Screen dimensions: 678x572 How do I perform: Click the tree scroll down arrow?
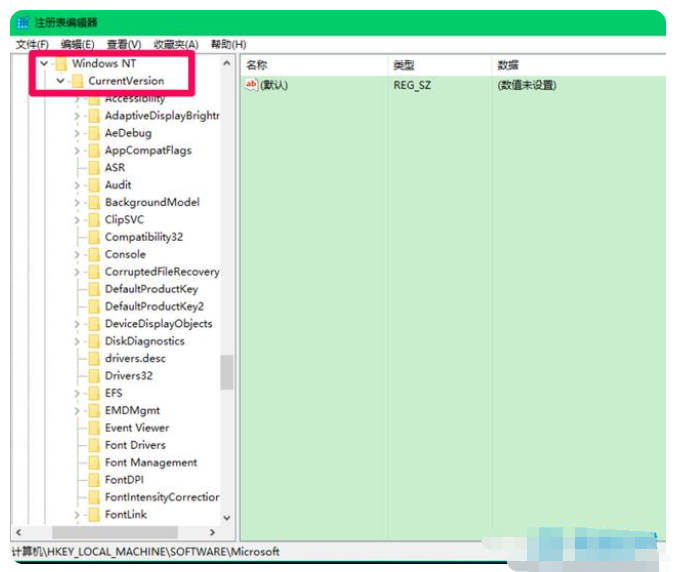pos(227,518)
